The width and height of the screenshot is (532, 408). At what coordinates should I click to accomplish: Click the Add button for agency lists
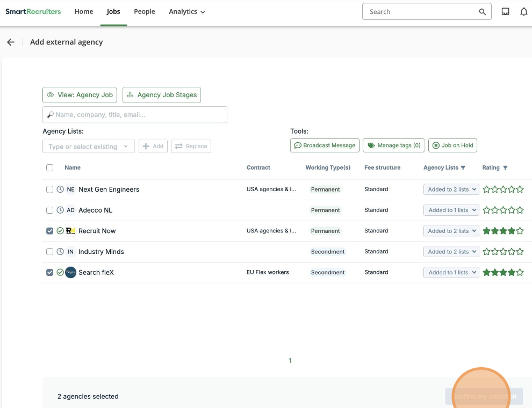[153, 147]
